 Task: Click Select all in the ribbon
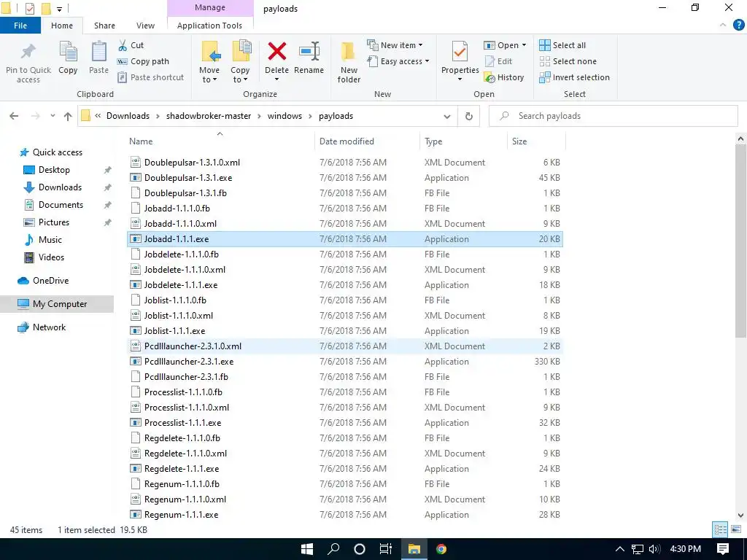click(562, 45)
